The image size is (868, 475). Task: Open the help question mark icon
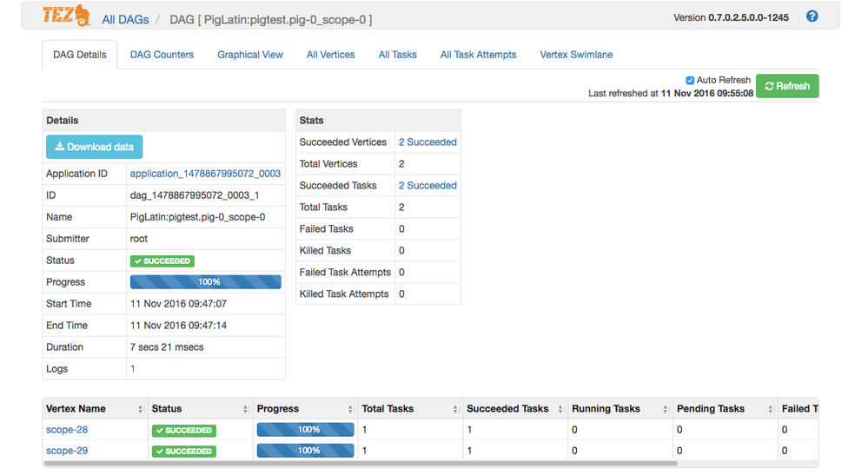812,16
